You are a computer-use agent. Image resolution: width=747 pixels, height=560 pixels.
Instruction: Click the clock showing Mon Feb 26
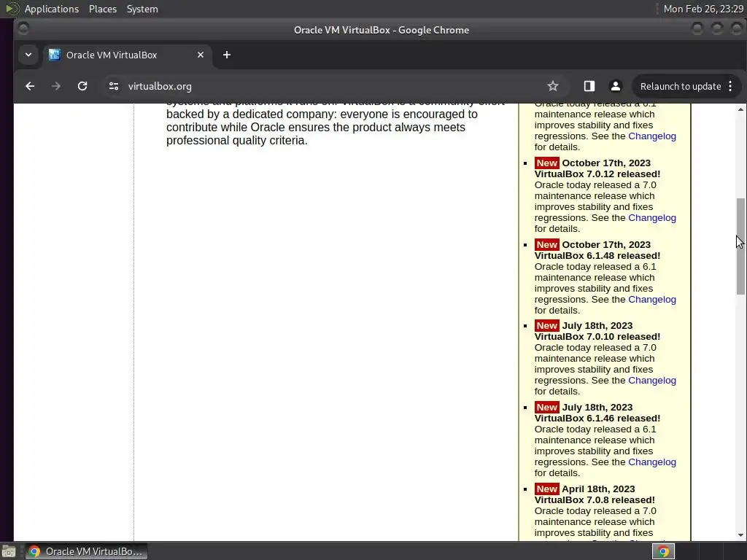pos(703,9)
